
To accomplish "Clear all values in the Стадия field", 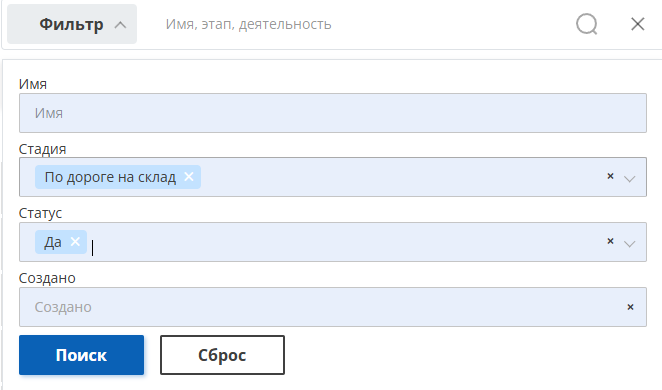I will click(610, 176).
